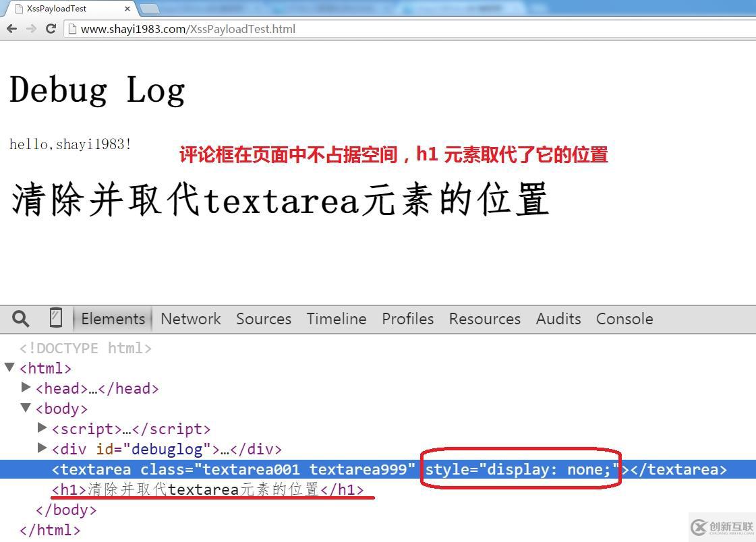756x542 pixels.
Task: Toggle the DevTools mobile device mode icon
Action: (x=56, y=318)
